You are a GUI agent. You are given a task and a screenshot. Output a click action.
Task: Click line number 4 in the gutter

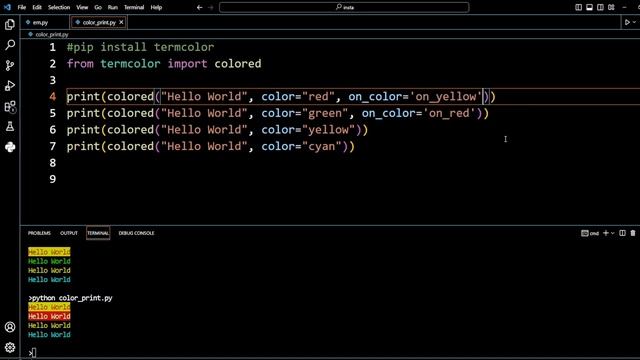click(x=53, y=97)
